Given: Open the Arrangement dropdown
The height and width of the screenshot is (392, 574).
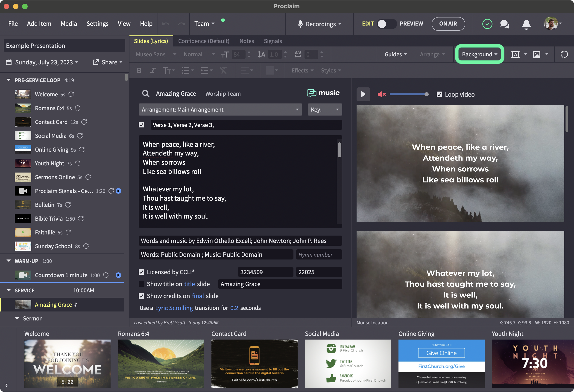Looking at the screenshot, I should tap(220, 110).
